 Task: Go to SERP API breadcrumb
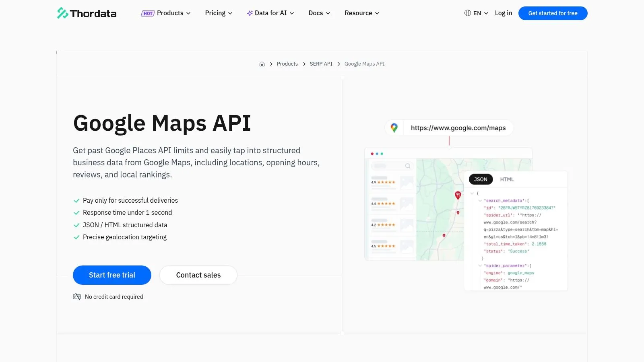click(321, 64)
